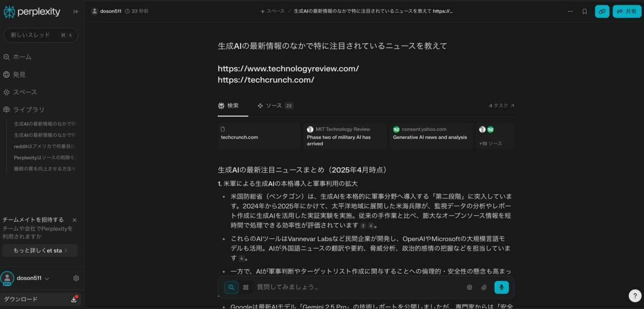Attach a file with paperclip icon
The width and height of the screenshot is (644, 309).
[x=484, y=287]
